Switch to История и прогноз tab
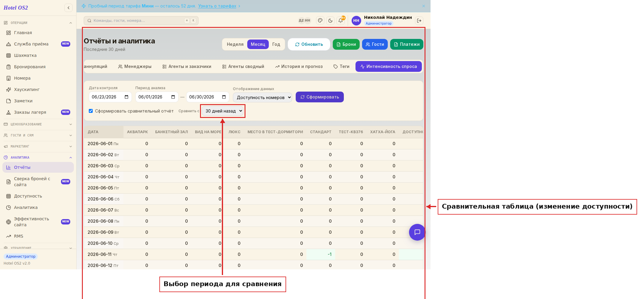The height and width of the screenshot is (299, 644). pyautogui.click(x=299, y=66)
